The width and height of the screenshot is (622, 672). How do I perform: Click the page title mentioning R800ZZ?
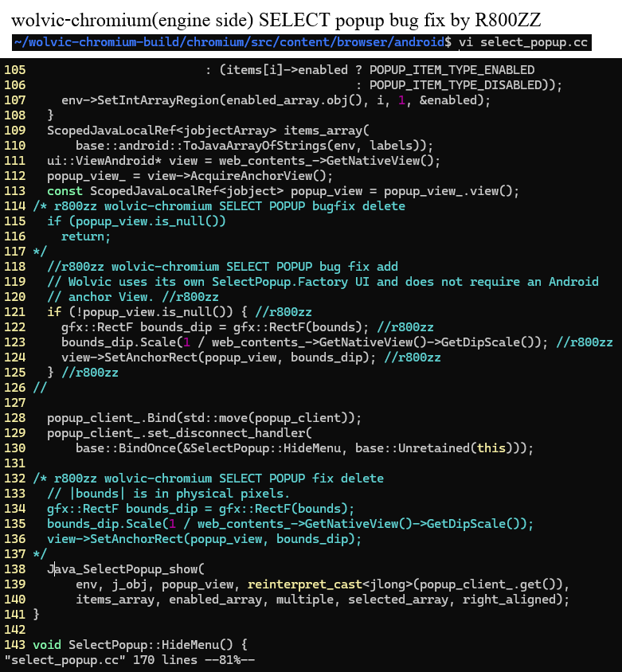coord(276,20)
